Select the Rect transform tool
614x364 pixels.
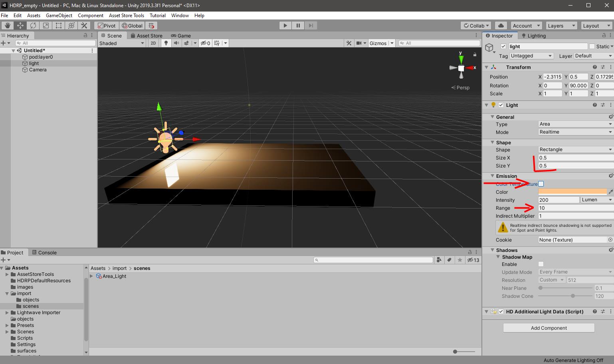(x=58, y=26)
